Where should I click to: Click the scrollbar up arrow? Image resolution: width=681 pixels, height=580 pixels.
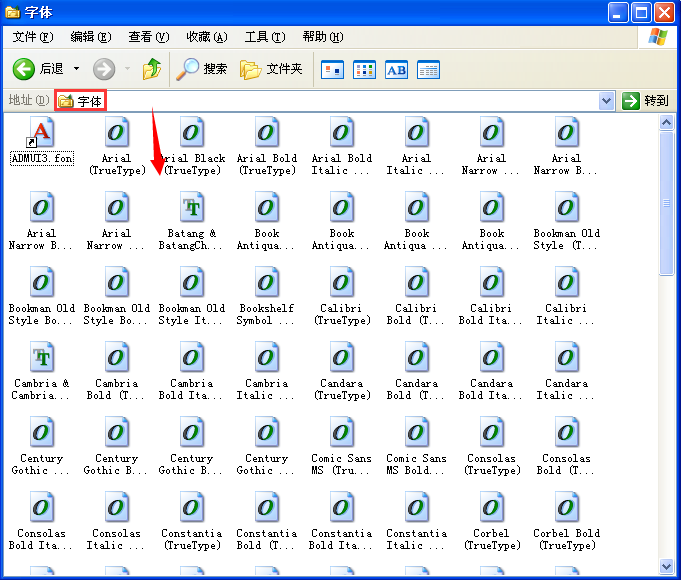[666, 123]
